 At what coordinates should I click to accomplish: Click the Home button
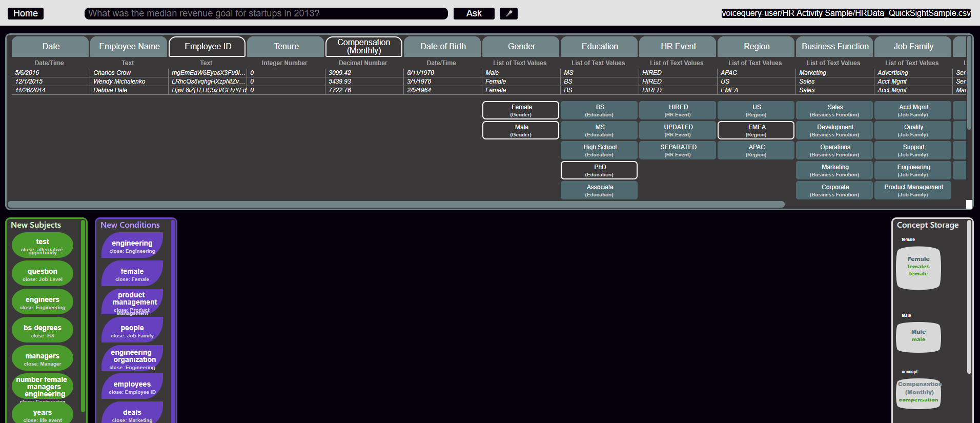(26, 13)
